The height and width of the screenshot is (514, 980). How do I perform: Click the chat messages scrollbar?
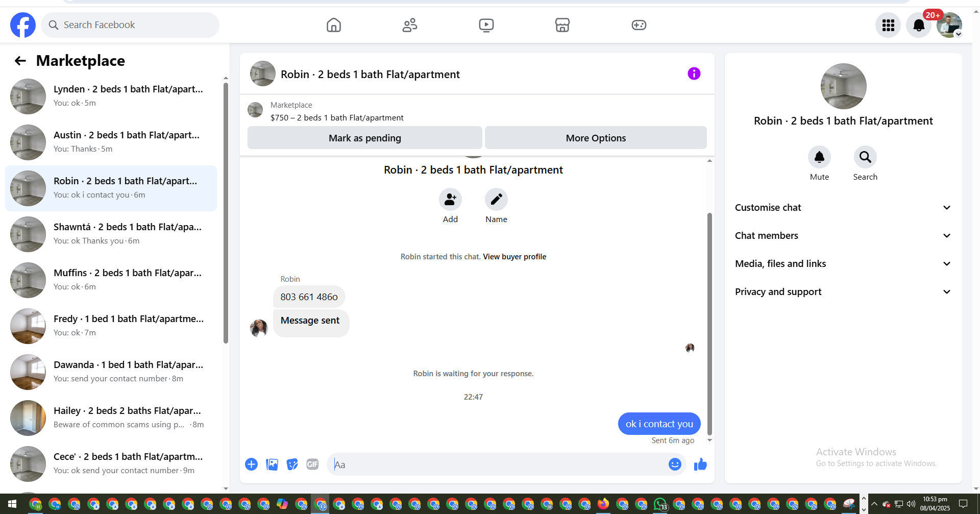pyautogui.click(x=709, y=324)
